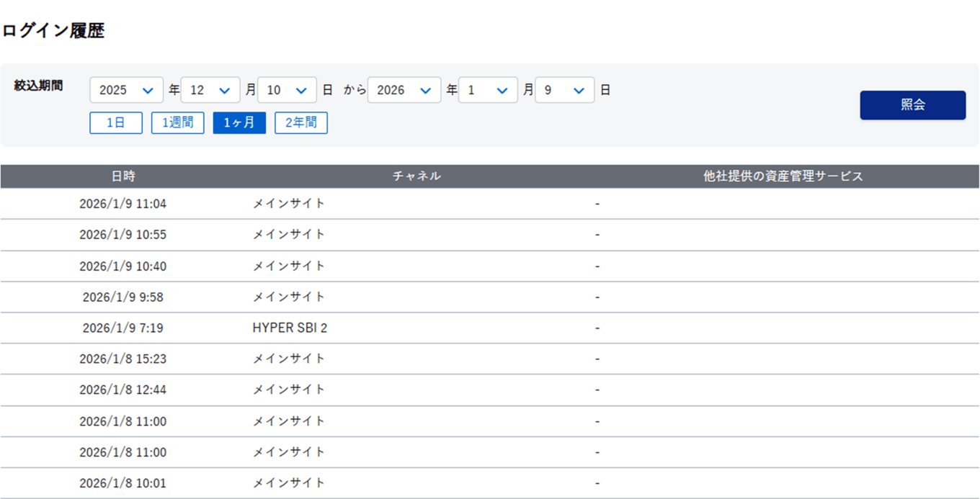The width and height of the screenshot is (980, 499).
Task: Click the chevron on the 2025 year selector
Action: tap(150, 90)
